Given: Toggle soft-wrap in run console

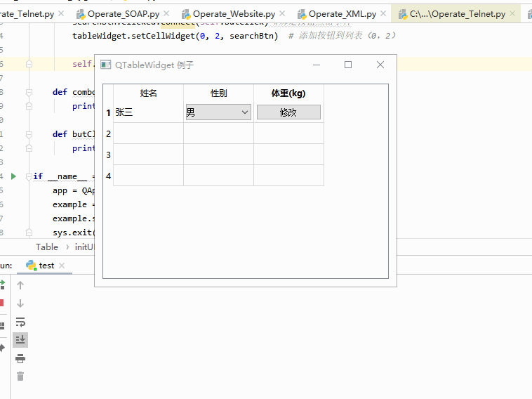Looking at the screenshot, I should pyautogui.click(x=20, y=322).
